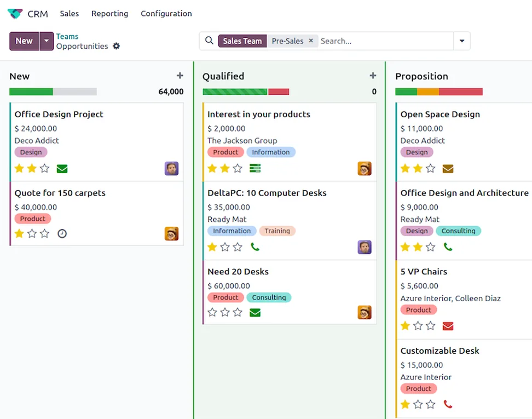Open overdue email activity on 5 VP Chairs
This screenshot has height=419, width=532.
click(448, 326)
